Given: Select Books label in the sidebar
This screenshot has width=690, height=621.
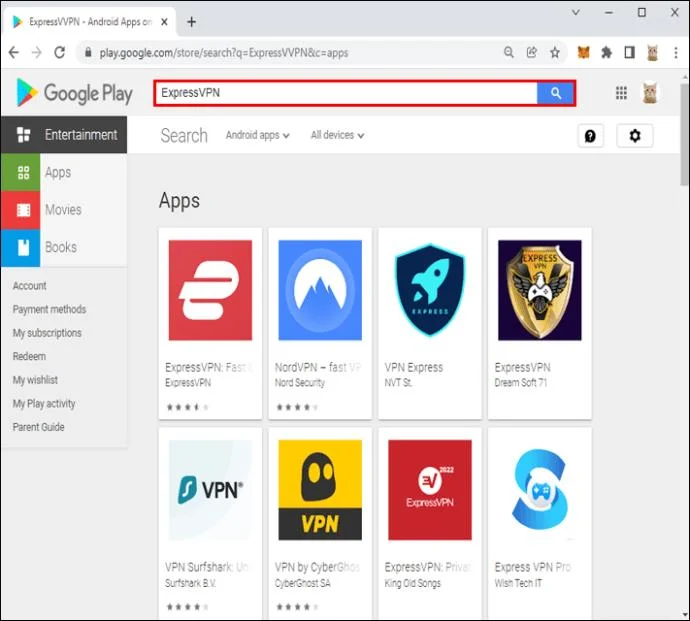Looking at the screenshot, I should coord(61,247).
